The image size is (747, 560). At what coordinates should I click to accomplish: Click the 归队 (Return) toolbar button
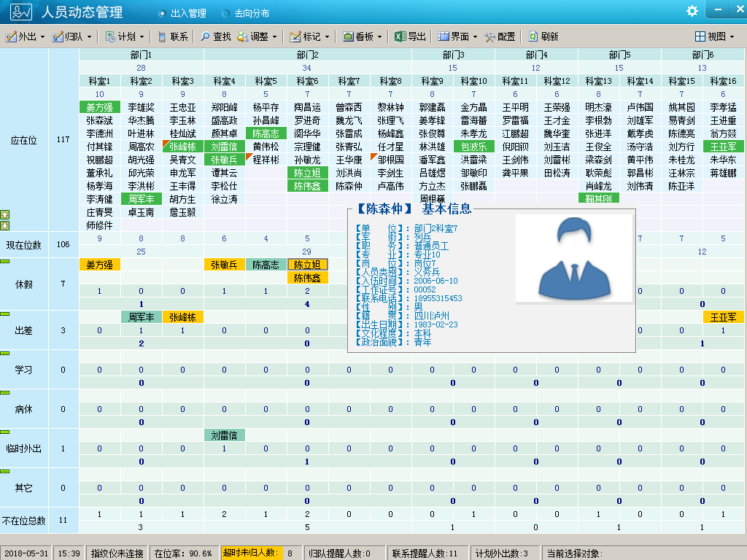point(71,36)
